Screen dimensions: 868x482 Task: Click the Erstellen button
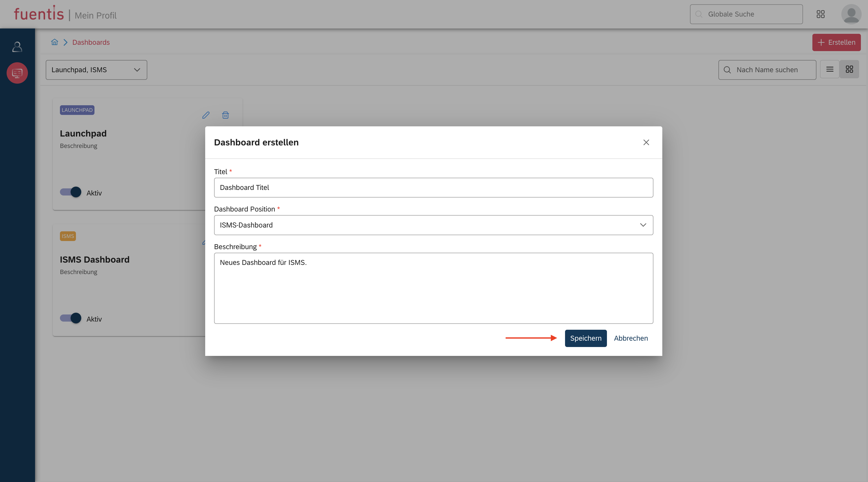coord(836,42)
